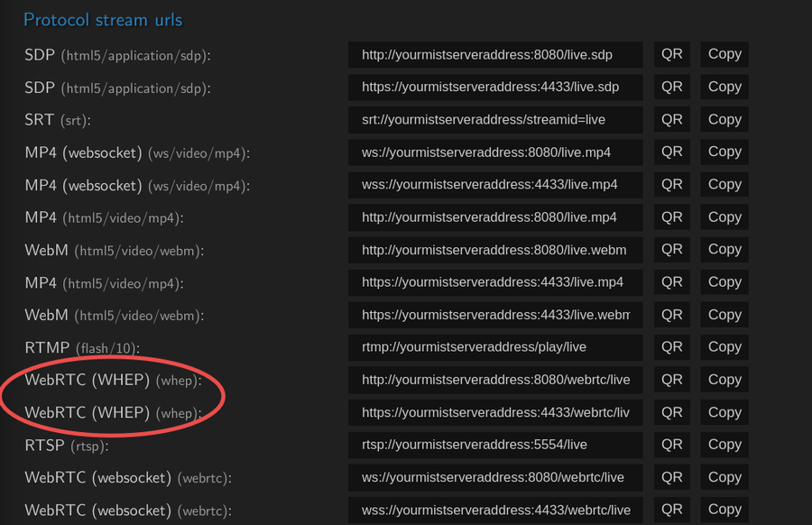
Task: Show QR for https 4433 WHEP URL
Action: [671, 412]
